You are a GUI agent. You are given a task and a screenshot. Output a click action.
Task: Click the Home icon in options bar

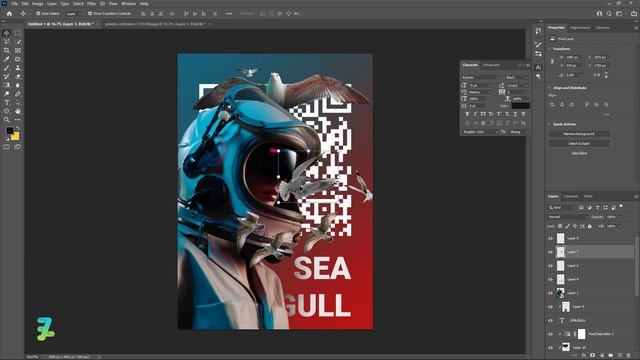9,13
